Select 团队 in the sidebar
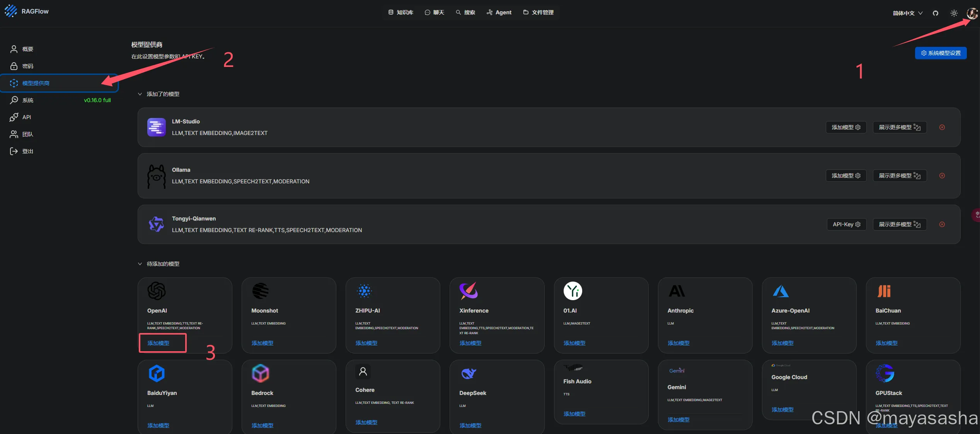 coord(60,134)
